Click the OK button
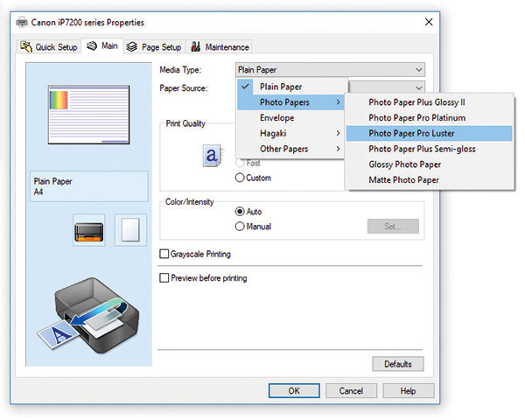Screen dimensions: 525x420 coord(294,391)
